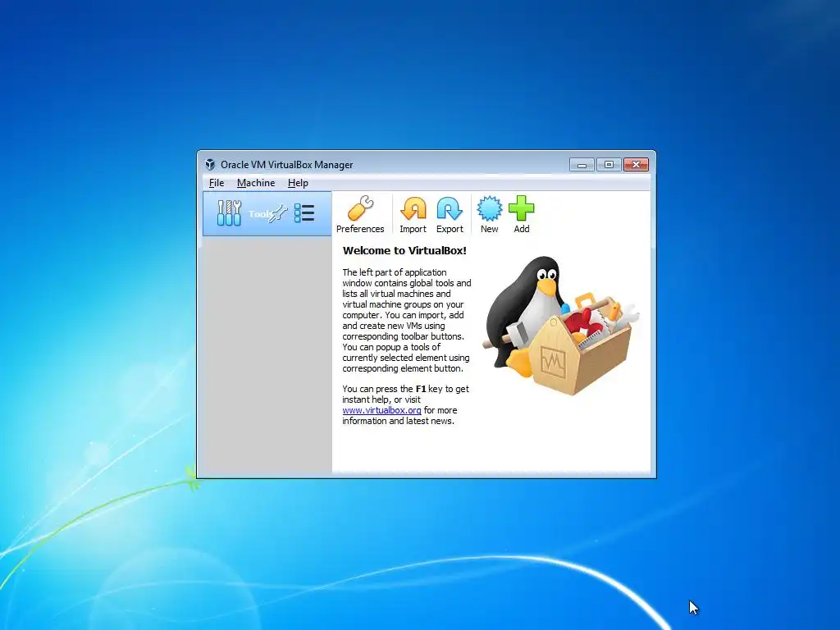Click the pin tool icon next to Tools
840x630 pixels.
(279, 213)
